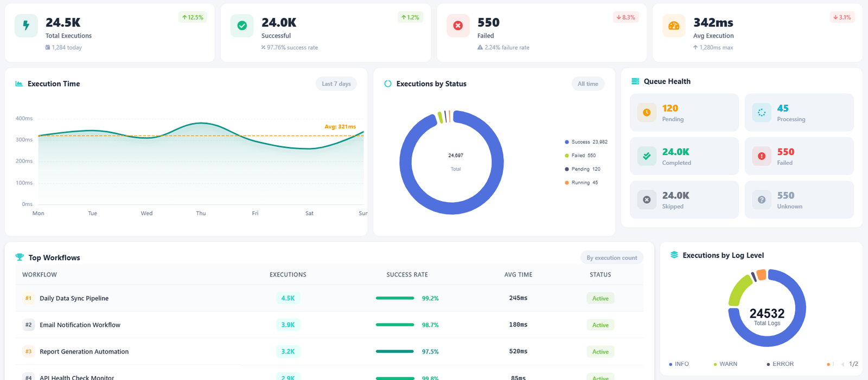Image resolution: width=868 pixels, height=380 pixels.
Task: Toggle the Pending series in status legend
Action: pos(583,169)
